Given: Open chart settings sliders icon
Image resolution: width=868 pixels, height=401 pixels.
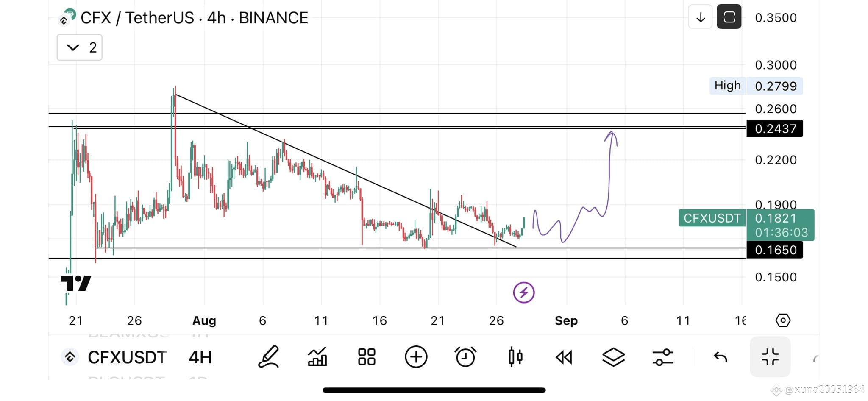Looking at the screenshot, I should tap(663, 357).
